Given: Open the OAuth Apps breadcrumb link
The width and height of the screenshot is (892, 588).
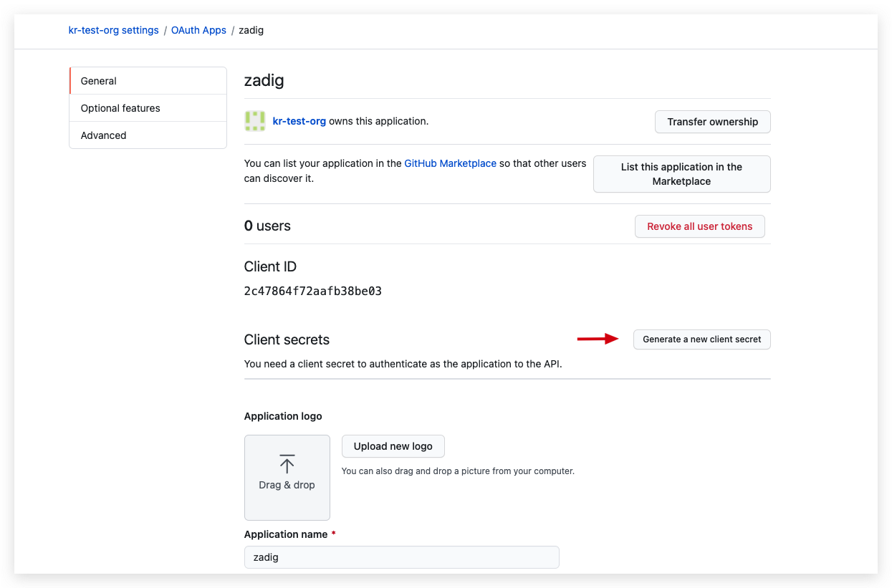Looking at the screenshot, I should pyautogui.click(x=198, y=30).
